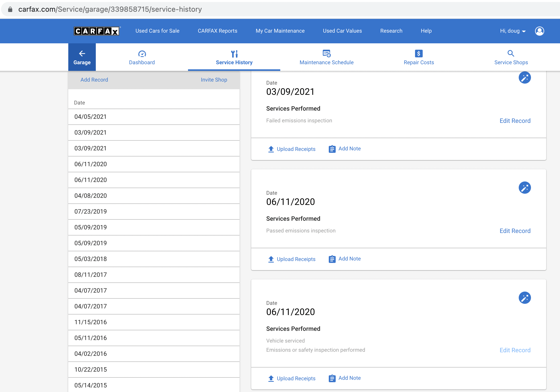Edit Record for Failed emissions inspection

coord(515,121)
